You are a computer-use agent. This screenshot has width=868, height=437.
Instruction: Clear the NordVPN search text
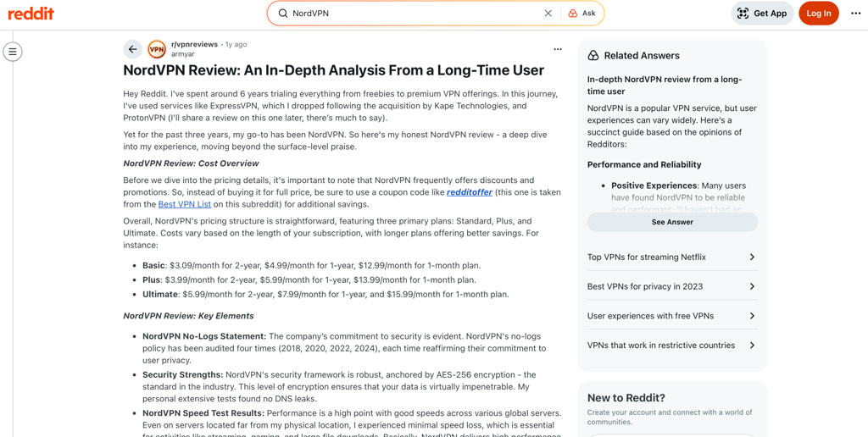[548, 14]
